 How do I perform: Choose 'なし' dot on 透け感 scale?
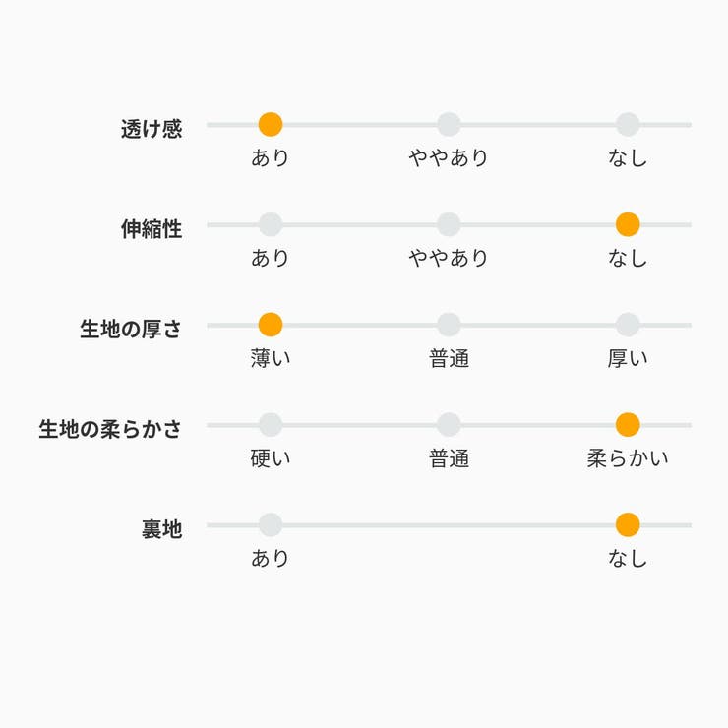[x=628, y=125]
